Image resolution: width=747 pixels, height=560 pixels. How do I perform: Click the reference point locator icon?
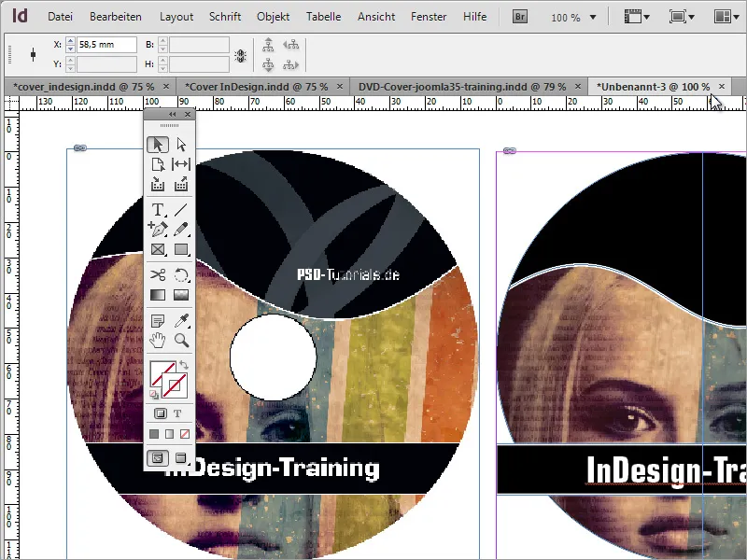pyautogui.click(x=33, y=54)
